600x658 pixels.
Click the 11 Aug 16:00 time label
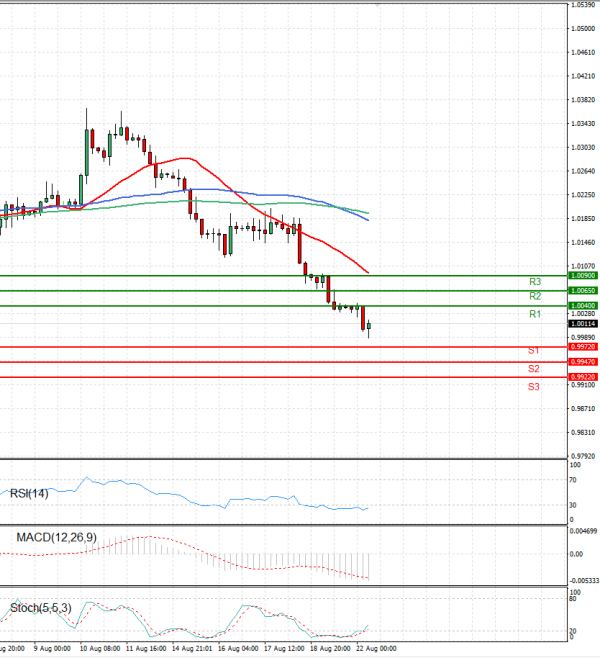pyautogui.click(x=146, y=649)
